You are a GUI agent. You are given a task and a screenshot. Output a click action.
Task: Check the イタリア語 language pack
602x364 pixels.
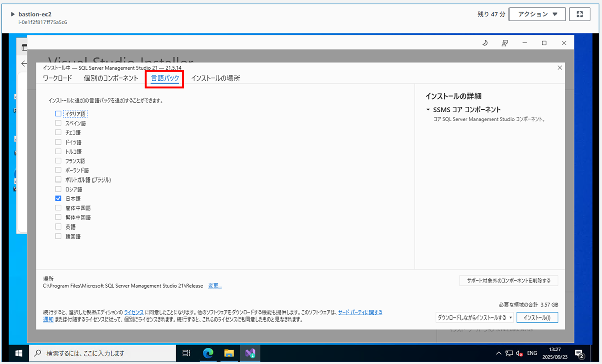click(58, 114)
